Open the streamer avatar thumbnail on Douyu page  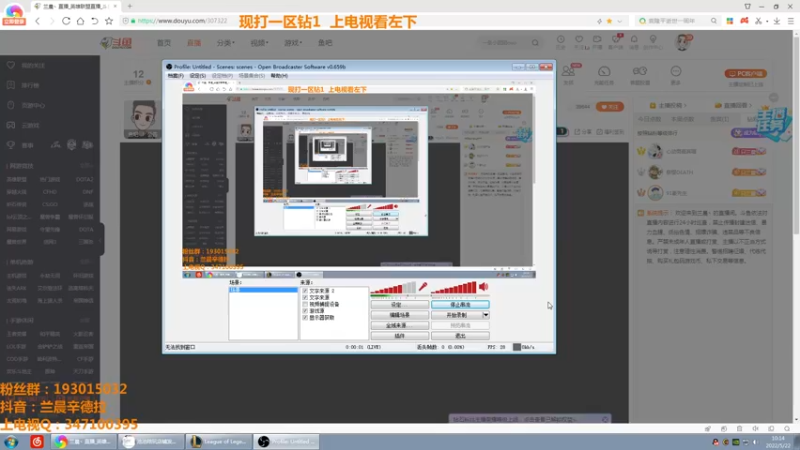coord(142,119)
